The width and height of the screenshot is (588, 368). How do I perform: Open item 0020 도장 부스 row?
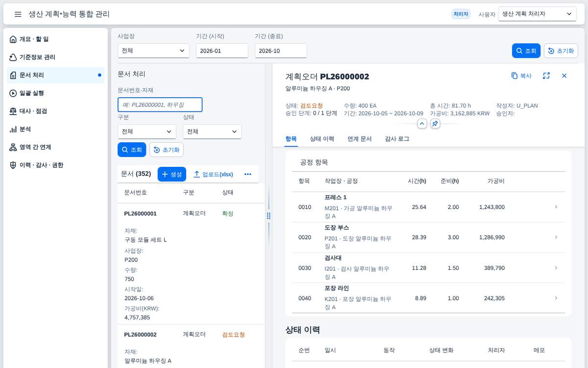click(428, 237)
